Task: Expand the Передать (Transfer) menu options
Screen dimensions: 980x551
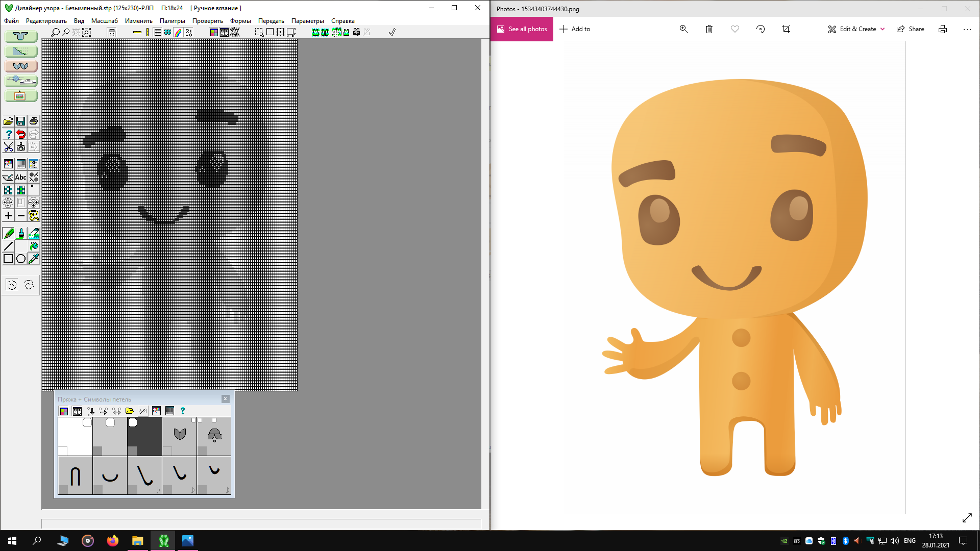Action: tap(270, 20)
